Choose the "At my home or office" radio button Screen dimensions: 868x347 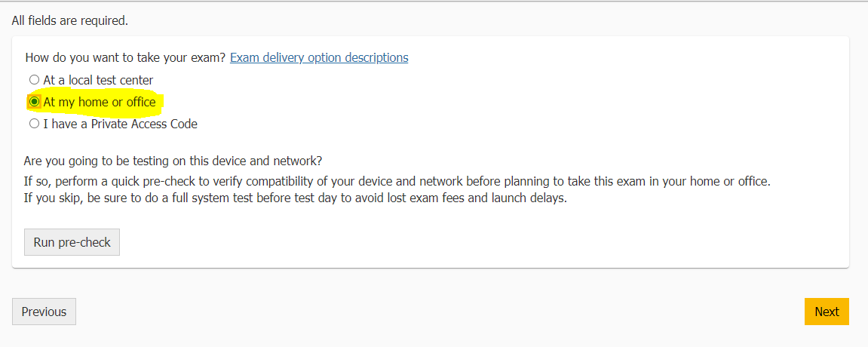pos(35,102)
